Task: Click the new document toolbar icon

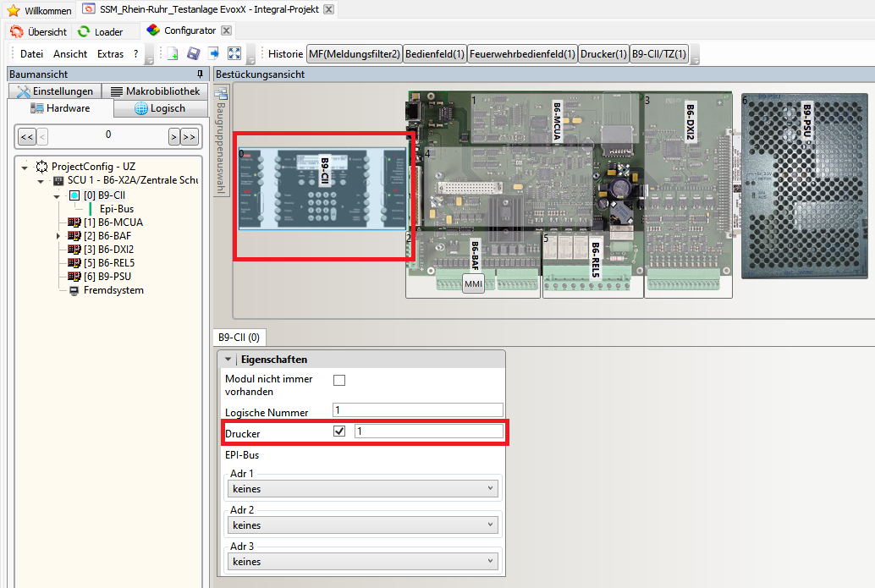Action: [173, 53]
